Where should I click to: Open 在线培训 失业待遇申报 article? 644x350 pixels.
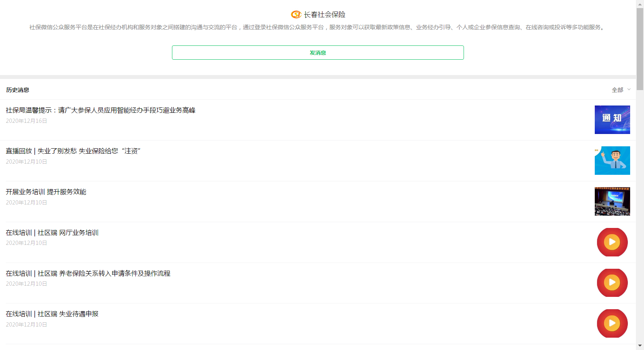click(x=52, y=314)
